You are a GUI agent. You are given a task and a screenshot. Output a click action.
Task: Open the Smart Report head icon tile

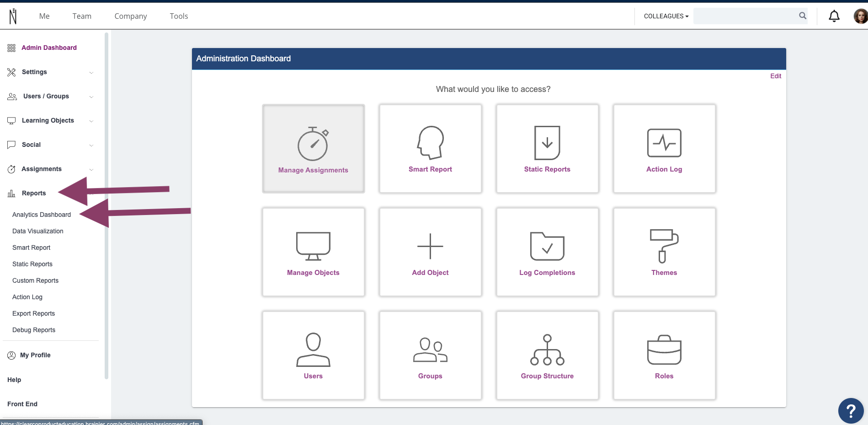tap(430, 149)
